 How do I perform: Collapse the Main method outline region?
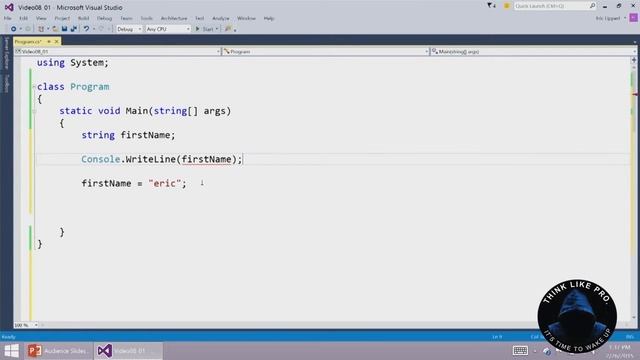click(34, 111)
